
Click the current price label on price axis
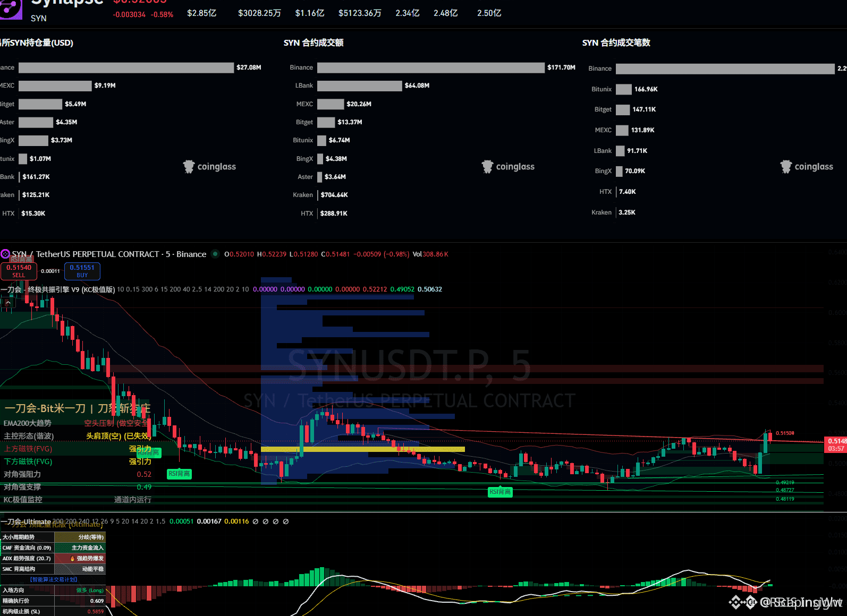coord(835,444)
